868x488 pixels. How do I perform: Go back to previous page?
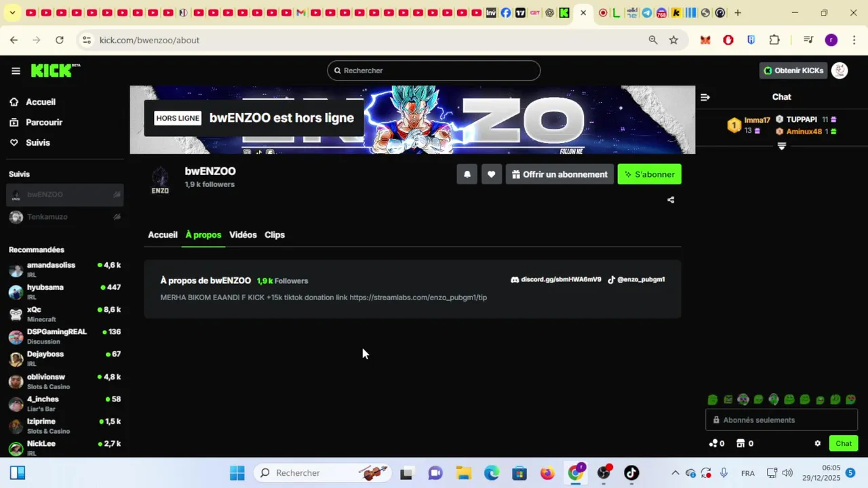14,40
